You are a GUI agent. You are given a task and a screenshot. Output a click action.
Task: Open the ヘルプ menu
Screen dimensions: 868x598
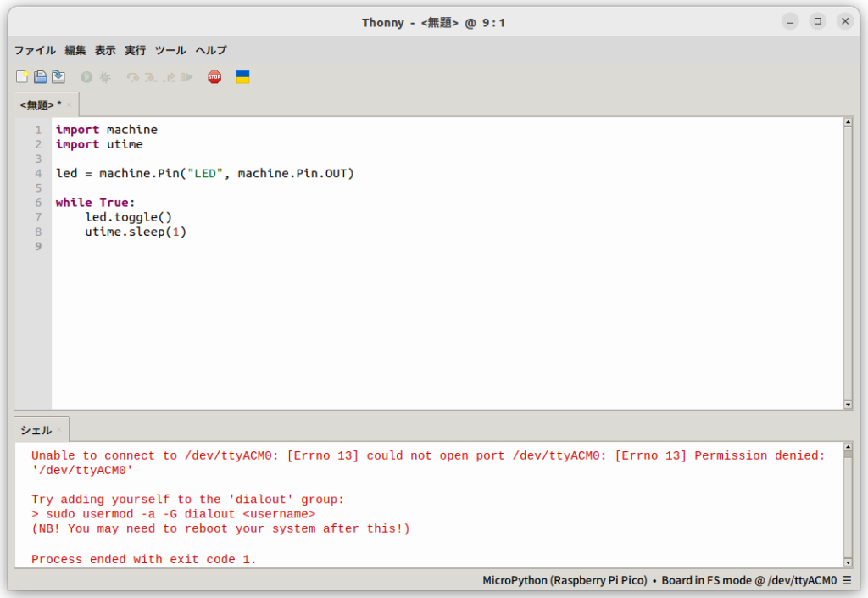pyautogui.click(x=211, y=50)
